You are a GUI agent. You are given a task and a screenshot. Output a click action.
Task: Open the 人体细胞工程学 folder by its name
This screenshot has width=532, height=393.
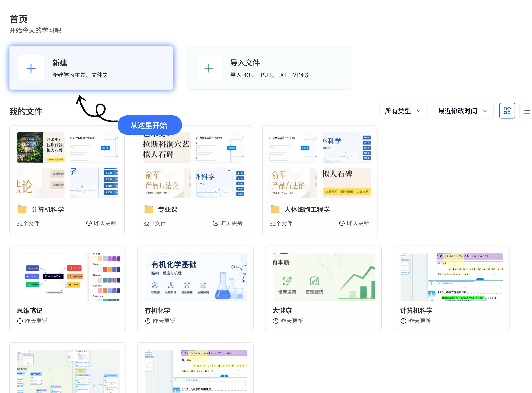coord(307,210)
